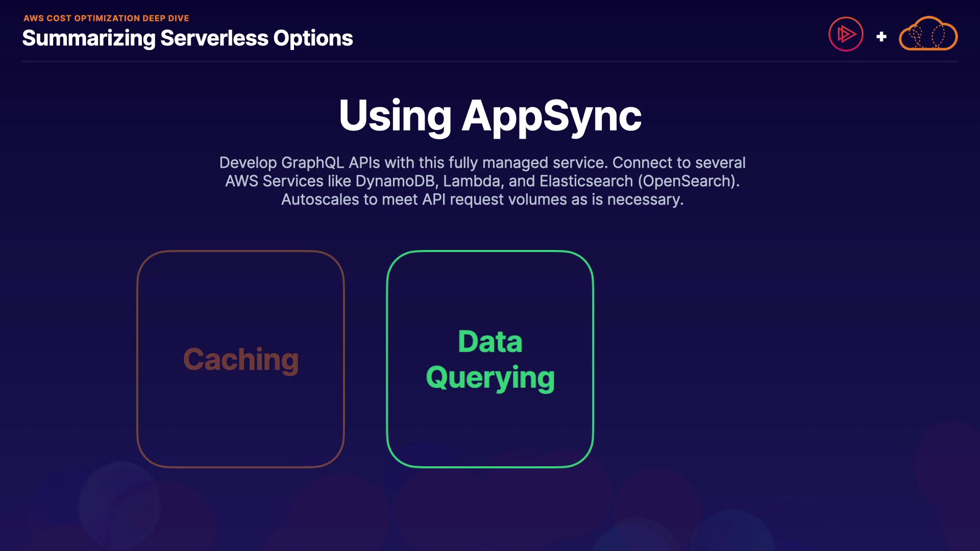
Task: Click the white plus sign between logos
Action: [881, 37]
